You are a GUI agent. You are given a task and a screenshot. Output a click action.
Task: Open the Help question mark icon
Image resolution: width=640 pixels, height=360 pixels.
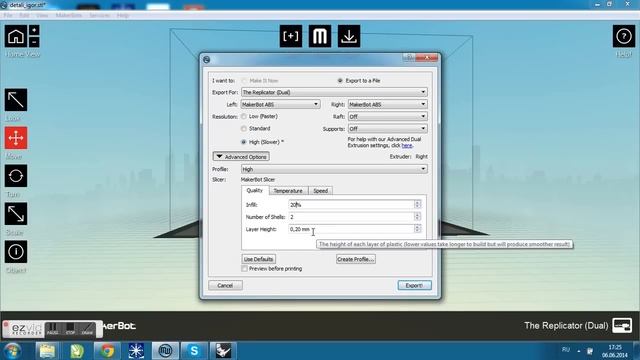click(x=624, y=36)
